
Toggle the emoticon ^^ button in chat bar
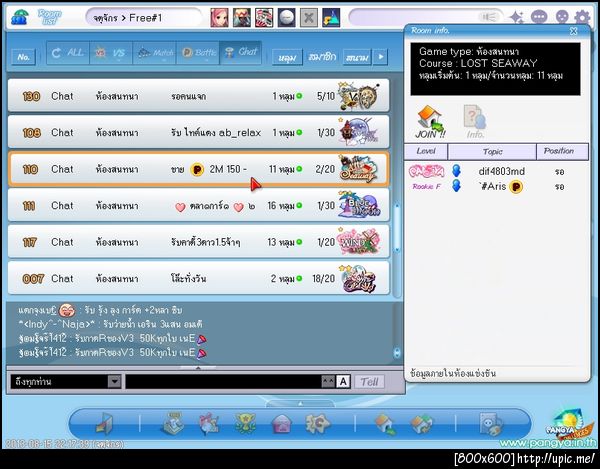(x=328, y=381)
